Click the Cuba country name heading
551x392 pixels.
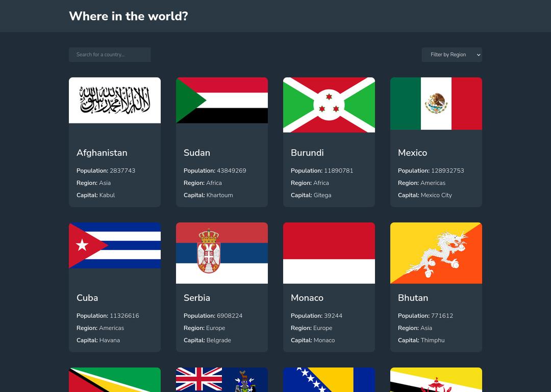pos(87,298)
